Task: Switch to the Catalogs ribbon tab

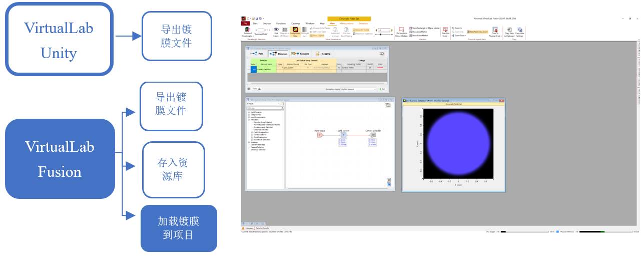Action: pyautogui.click(x=295, y=24)
